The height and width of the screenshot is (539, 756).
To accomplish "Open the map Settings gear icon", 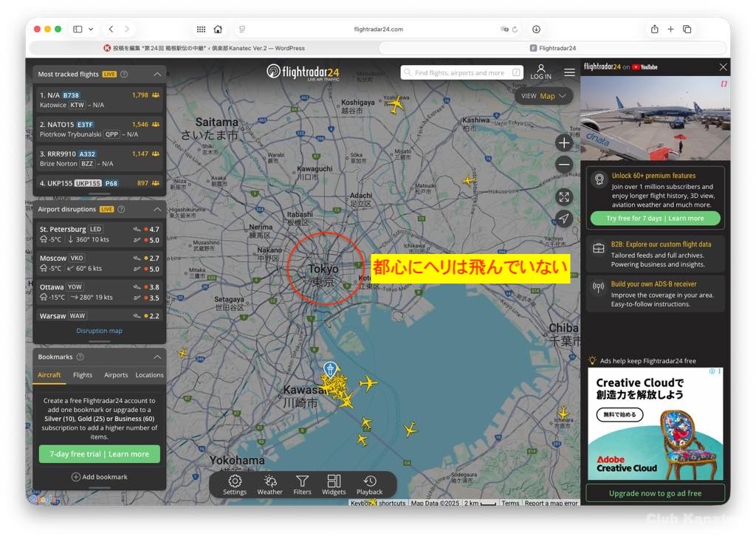I will click(x=235, y=482).
